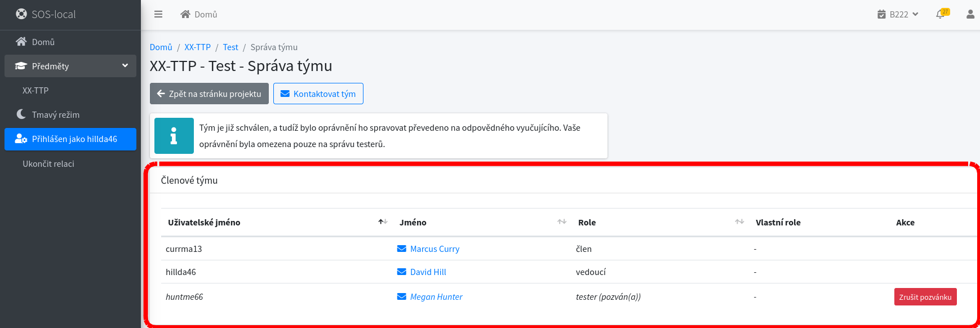
Task: Click the Domů link in the top navbar
Action: [199, 14]
